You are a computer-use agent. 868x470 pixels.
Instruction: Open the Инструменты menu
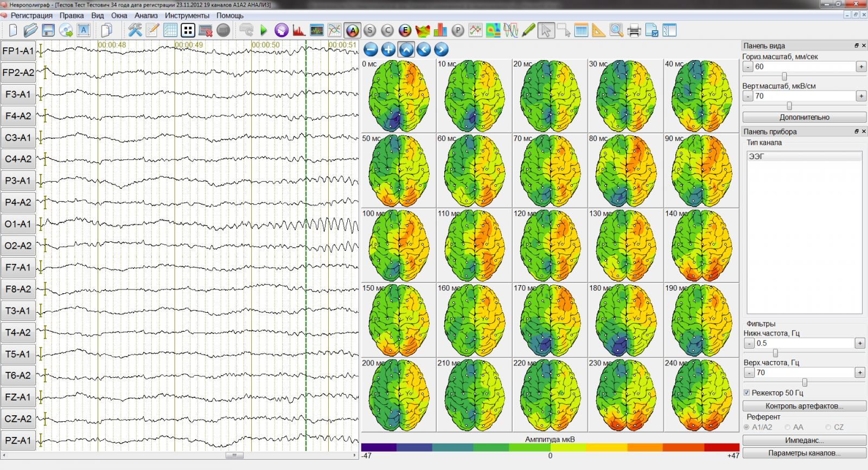click(187, 16)
